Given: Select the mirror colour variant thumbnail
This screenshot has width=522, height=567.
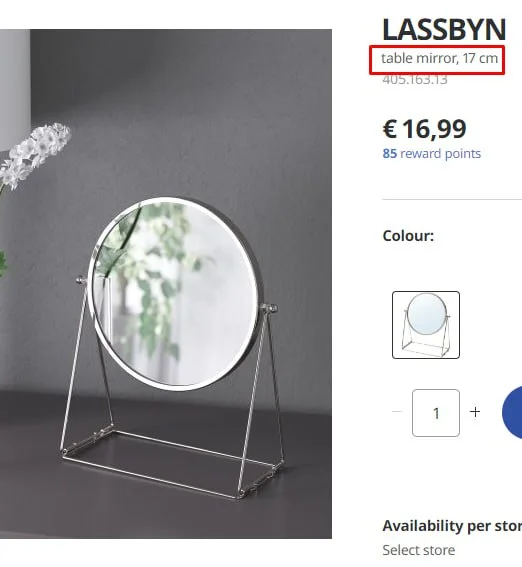Looking at the screenshot, I should pos(426,325).
